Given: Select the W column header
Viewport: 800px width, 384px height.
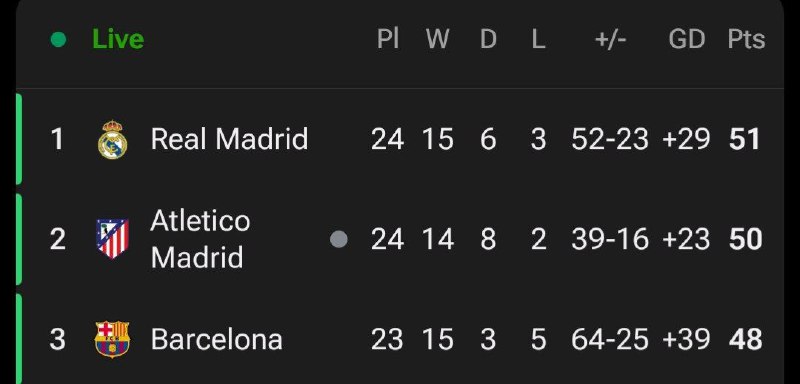Looking at the screenshot, I should 437,39.
